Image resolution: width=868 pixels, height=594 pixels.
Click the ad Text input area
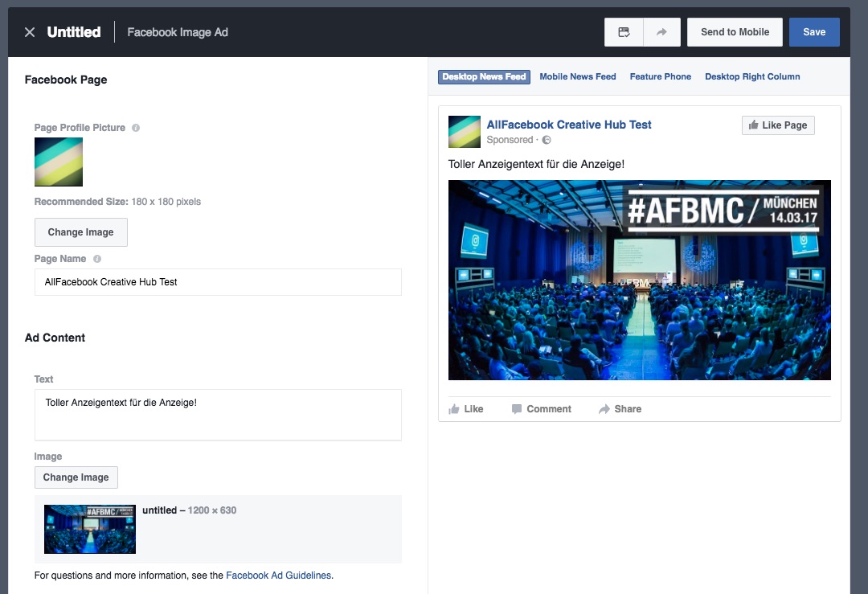click(218, 416)
